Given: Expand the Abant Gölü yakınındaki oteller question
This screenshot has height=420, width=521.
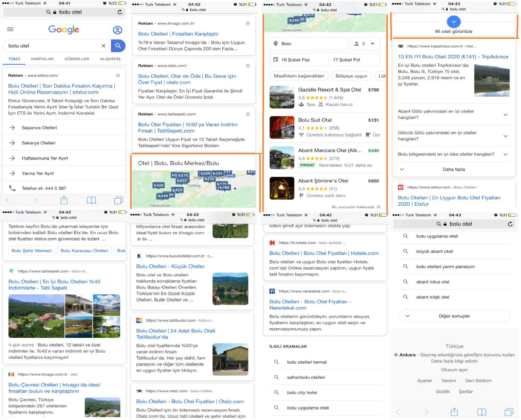Looking at the screenshot, I should pos(453,114).
